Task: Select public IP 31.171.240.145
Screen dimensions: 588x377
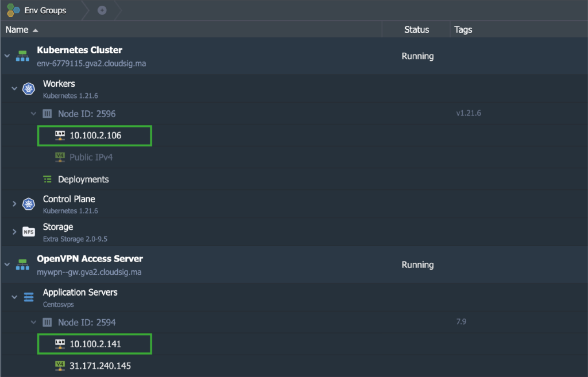Action: (100, 366)
